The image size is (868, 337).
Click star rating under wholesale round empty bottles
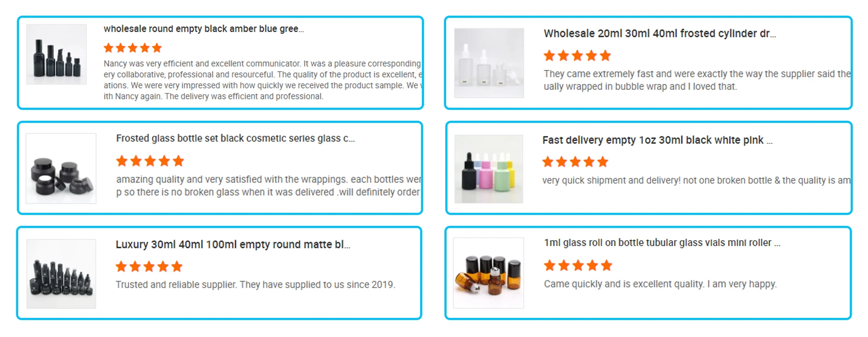pyautogui.click(x=132, y=48)
